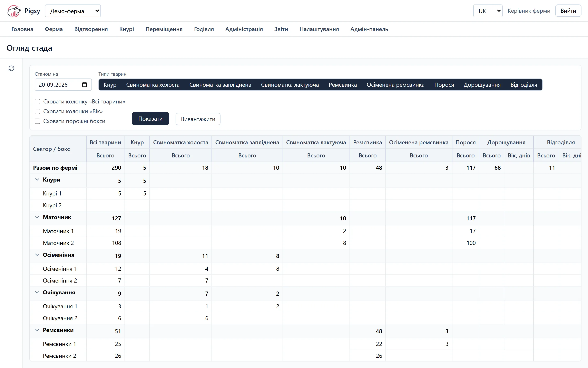Screen dimensions: 588x368
Task: Click the Показати button
Action: 150,119
